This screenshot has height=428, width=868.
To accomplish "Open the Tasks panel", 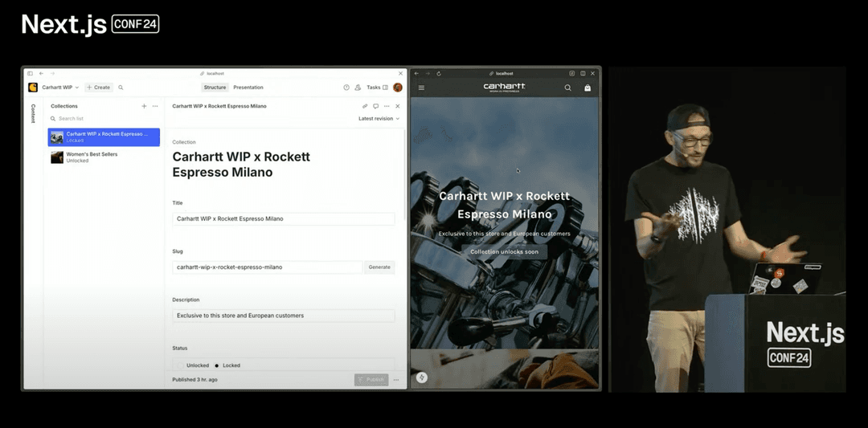I will [378, 88].
